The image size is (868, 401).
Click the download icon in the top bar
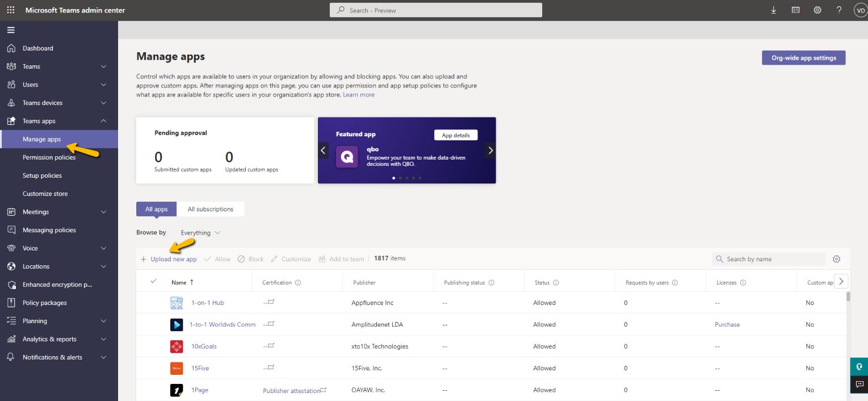coord(773,10)
